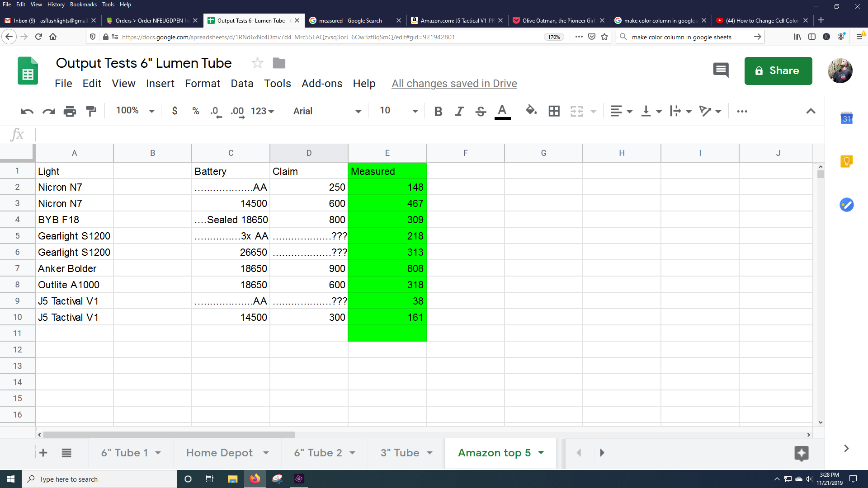Click the print icon in toolbar
The height and width of the screenshot is (488, 868).
70,111
